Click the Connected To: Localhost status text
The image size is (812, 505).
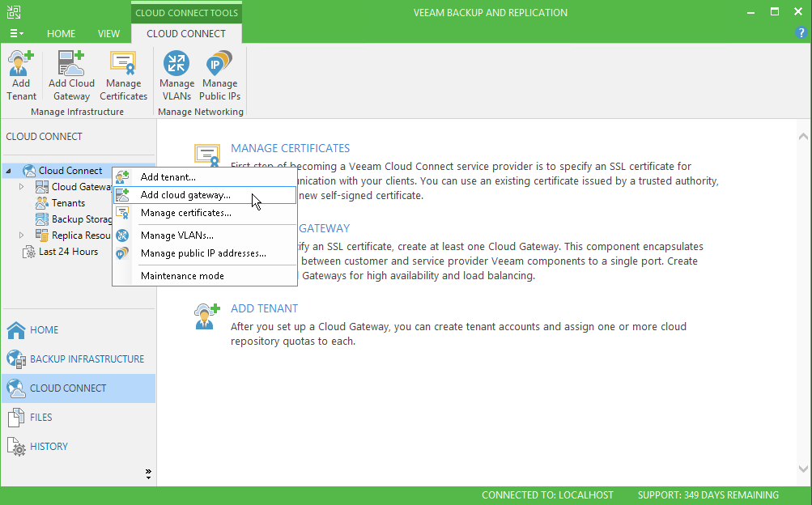coord(547,495)
